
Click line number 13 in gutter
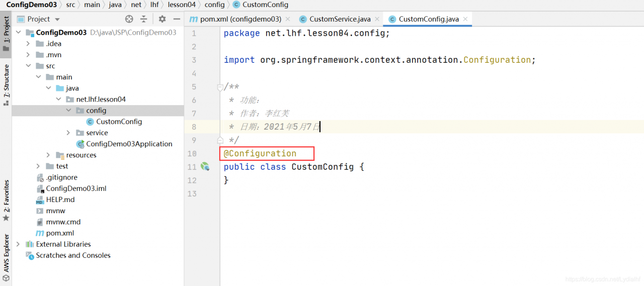pyautogui.click(x=191, y=194)
